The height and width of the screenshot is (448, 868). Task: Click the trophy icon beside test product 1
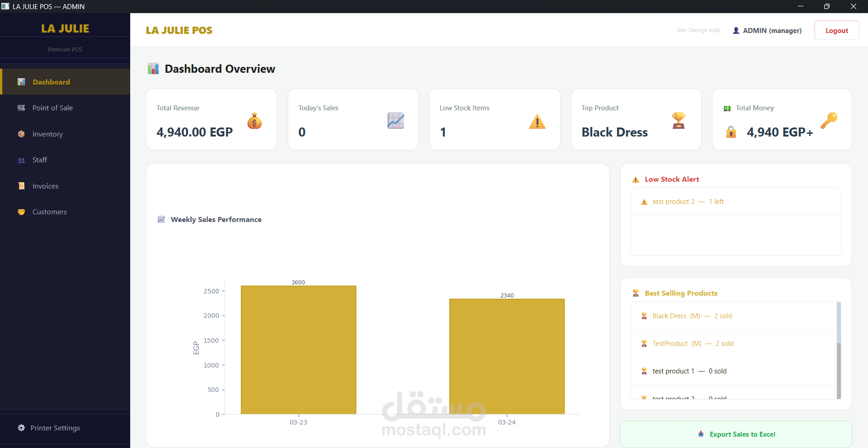(644, 371)
